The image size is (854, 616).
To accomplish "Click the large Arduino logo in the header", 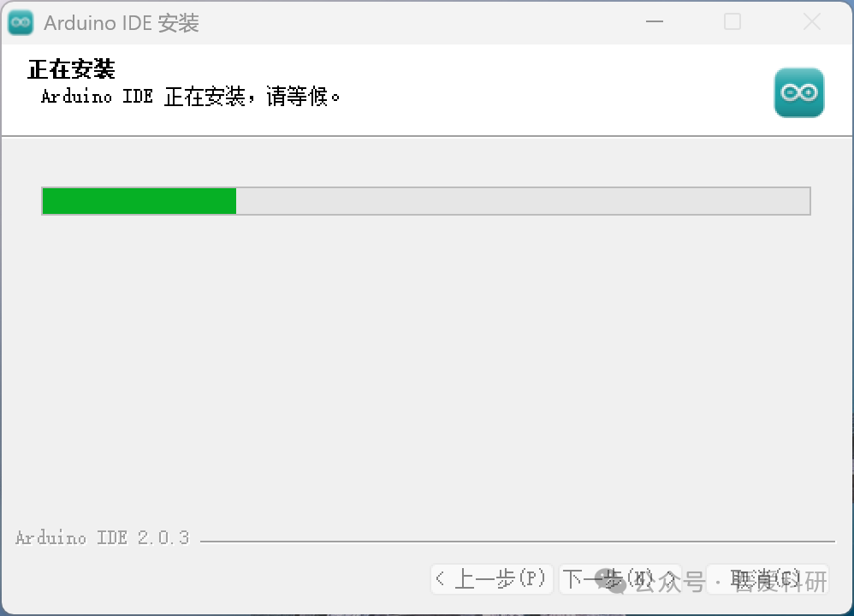I will click(x=799, y=92).
